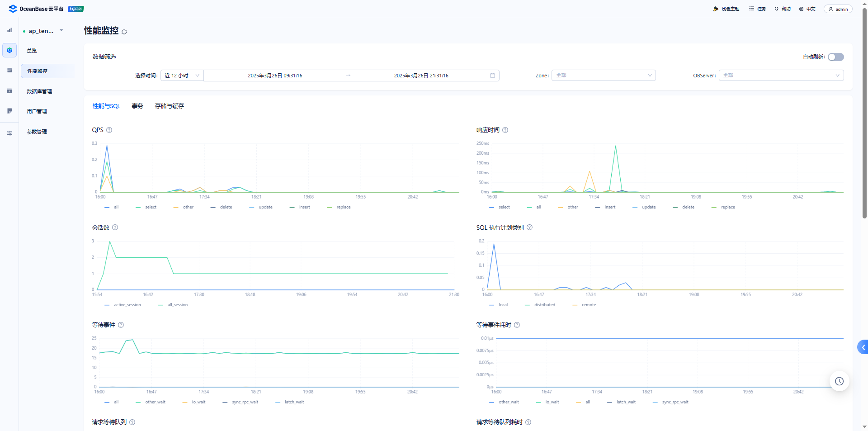Open the admin user menu
868x431 pixels.
point(838,9)
